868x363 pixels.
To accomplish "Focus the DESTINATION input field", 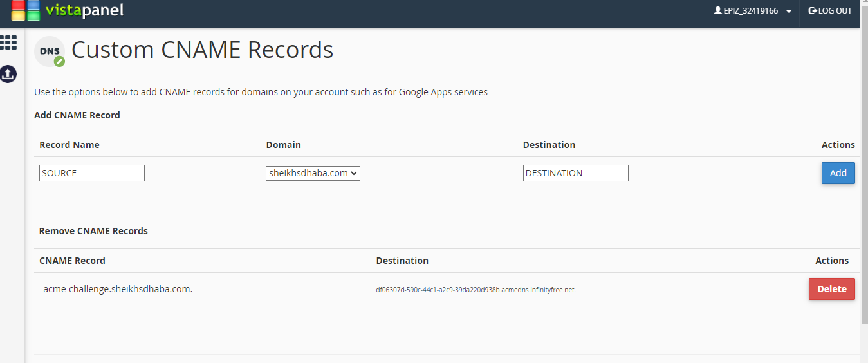I will pos(575,173).
